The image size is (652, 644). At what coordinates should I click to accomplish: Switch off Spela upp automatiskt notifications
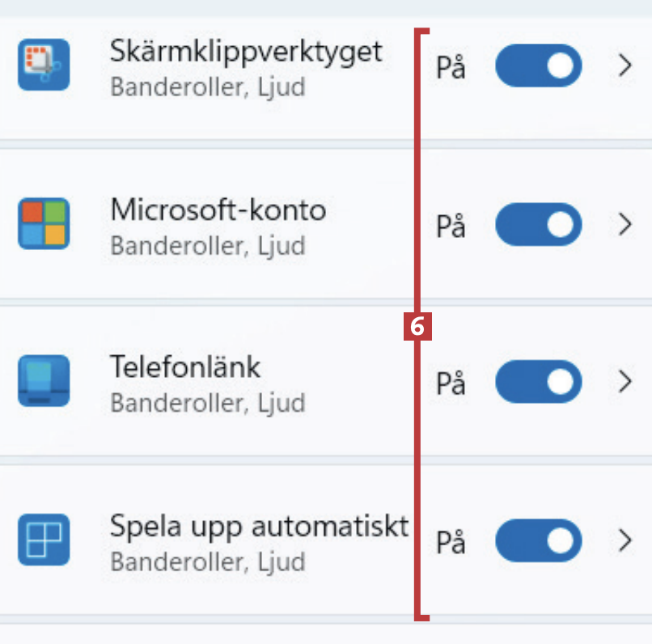point(538,540)
